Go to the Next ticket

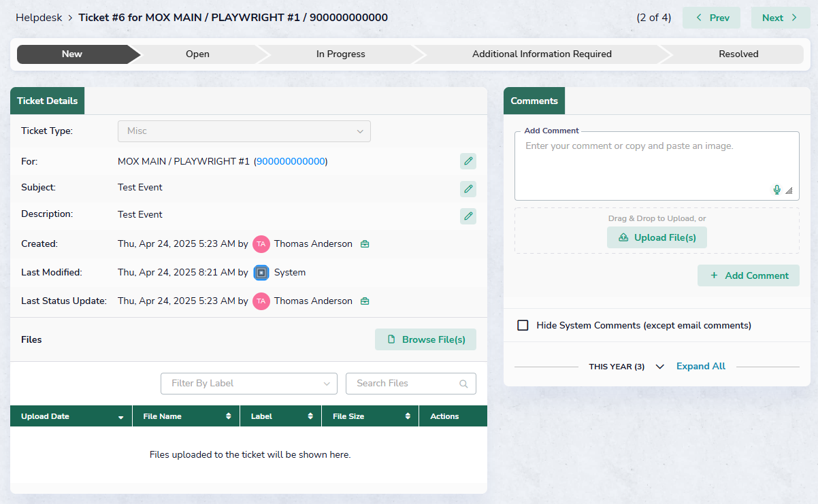coord(780,18)
